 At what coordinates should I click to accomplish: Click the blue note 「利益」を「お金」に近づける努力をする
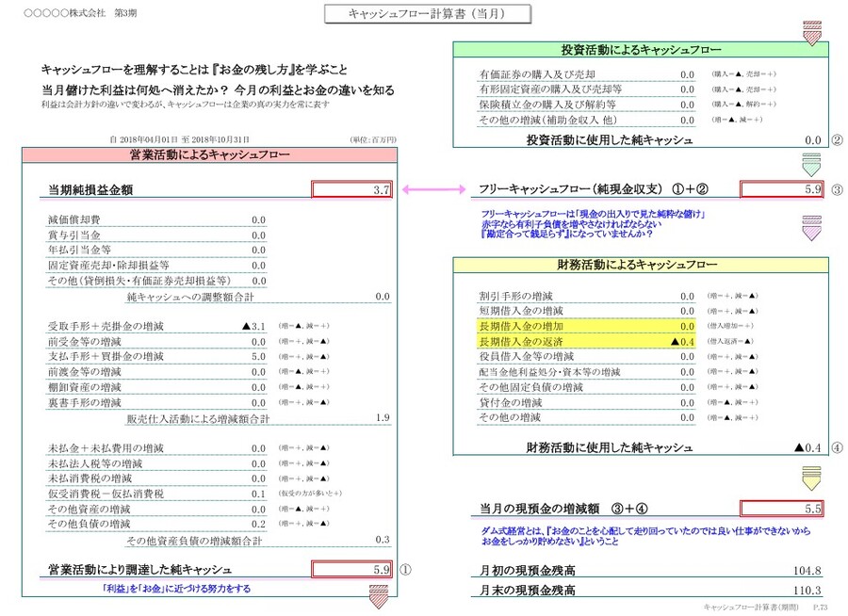coord(177,589)
